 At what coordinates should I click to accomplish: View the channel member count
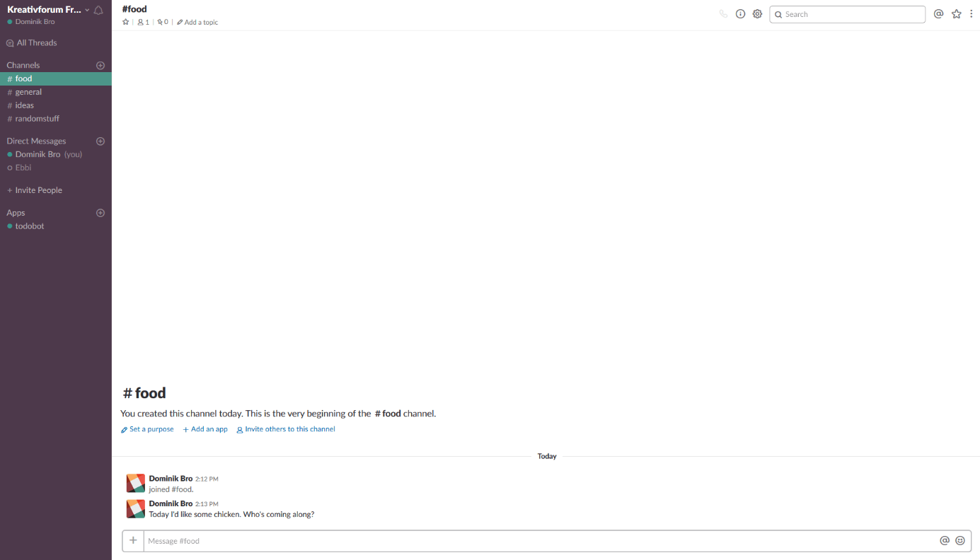tap(143, 22)
